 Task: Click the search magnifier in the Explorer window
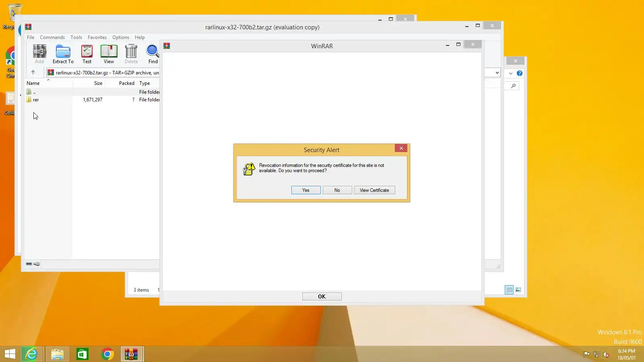pyautogui.click(x=513, y=86)
